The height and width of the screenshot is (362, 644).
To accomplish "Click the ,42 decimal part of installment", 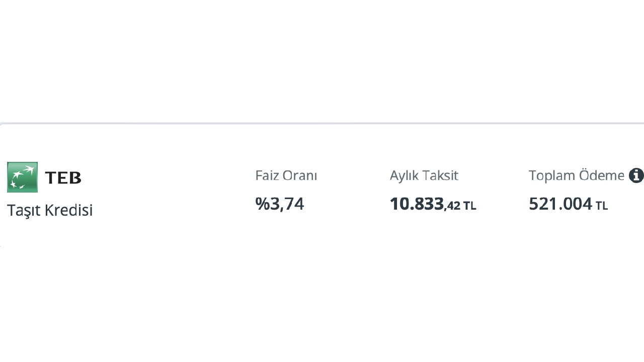I will [452, 206].
